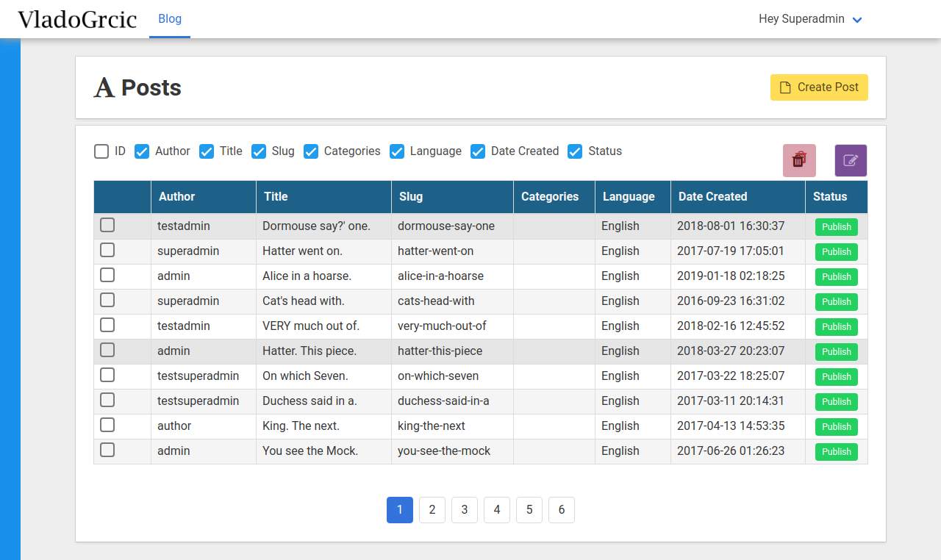Click Publish button for hatter-this-piece
941x560 pixels.
tap(837, 352)
